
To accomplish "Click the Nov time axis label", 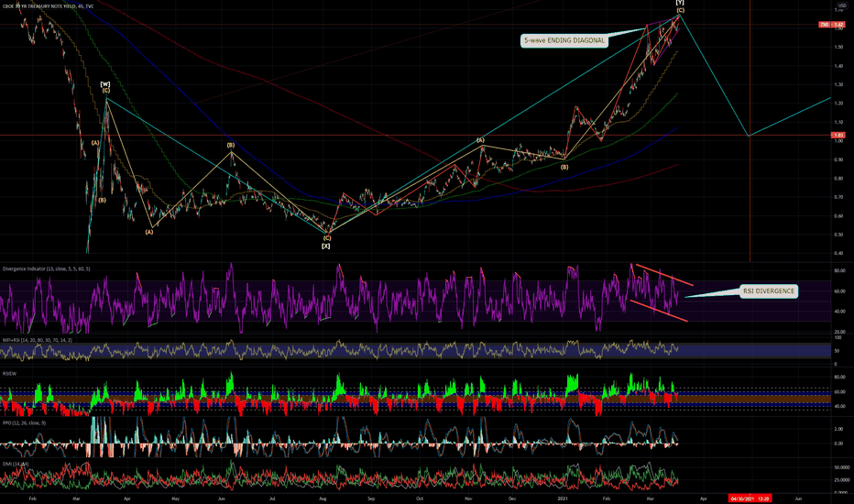I will (468, 499).
